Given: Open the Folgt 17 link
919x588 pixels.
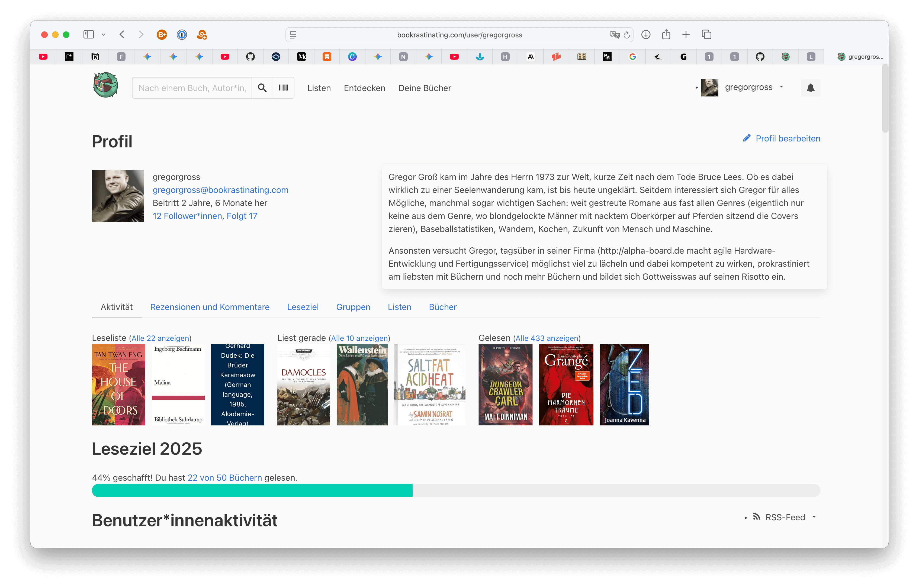Looking at the screenshot, I should pyautogui.click(x=242, y=216).
